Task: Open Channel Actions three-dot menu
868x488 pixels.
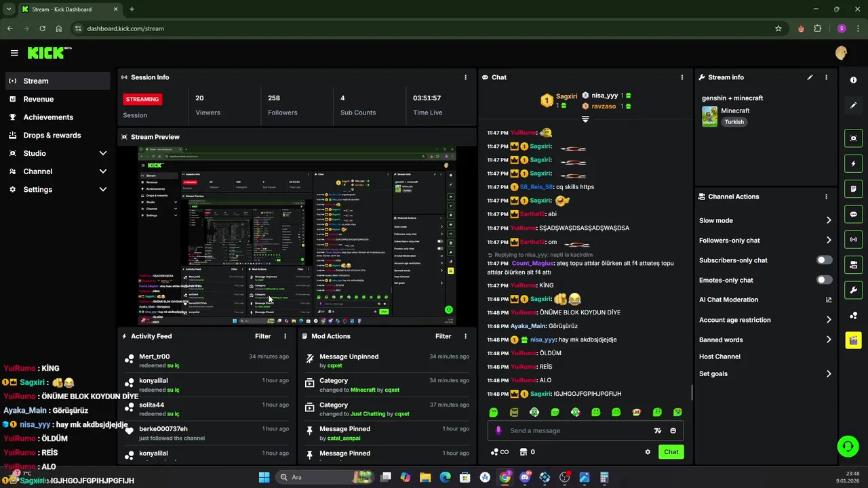Action: tap(826, 197)
